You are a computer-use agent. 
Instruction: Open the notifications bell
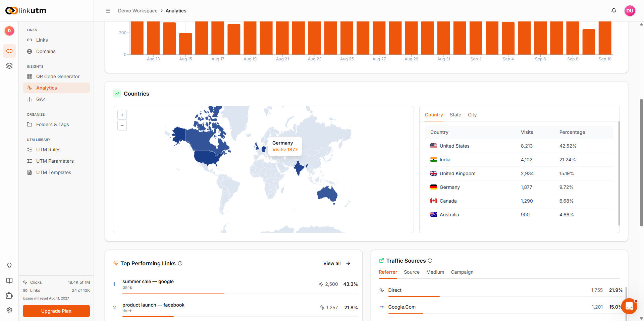(x=614, y=11)
